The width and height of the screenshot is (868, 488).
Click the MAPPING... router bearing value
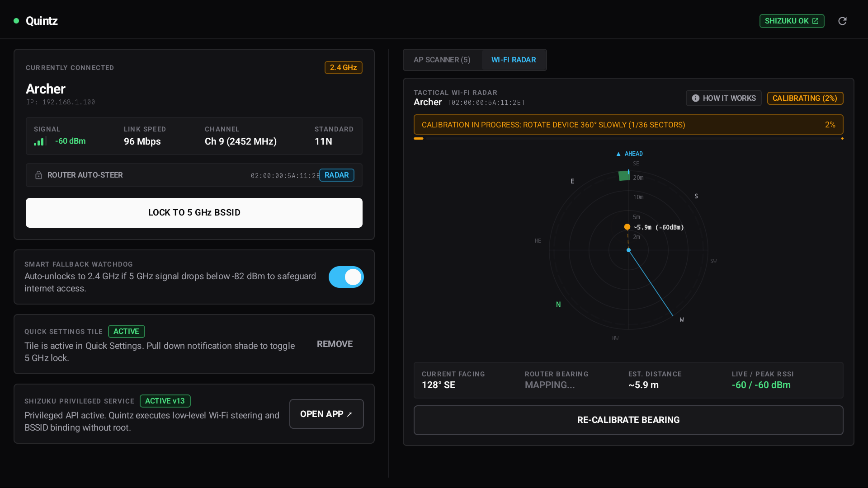(550, 385)
